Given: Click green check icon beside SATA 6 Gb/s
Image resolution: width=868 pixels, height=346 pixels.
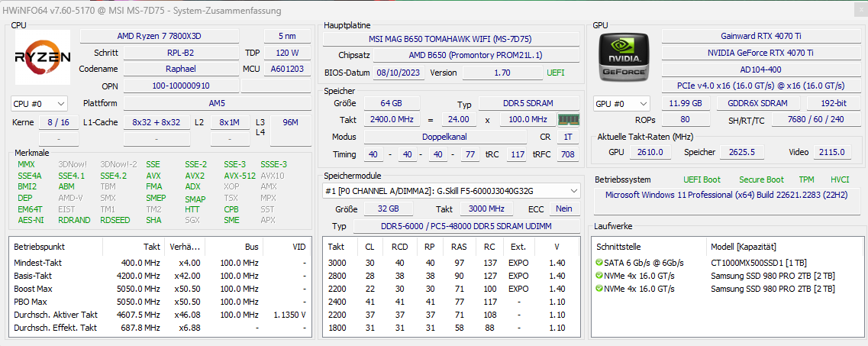Looking at the screenshot, I should (x=599, y=263).
